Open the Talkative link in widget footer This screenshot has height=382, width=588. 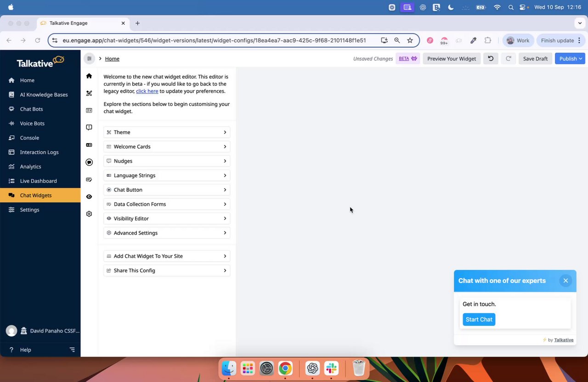tap(564, 340)
